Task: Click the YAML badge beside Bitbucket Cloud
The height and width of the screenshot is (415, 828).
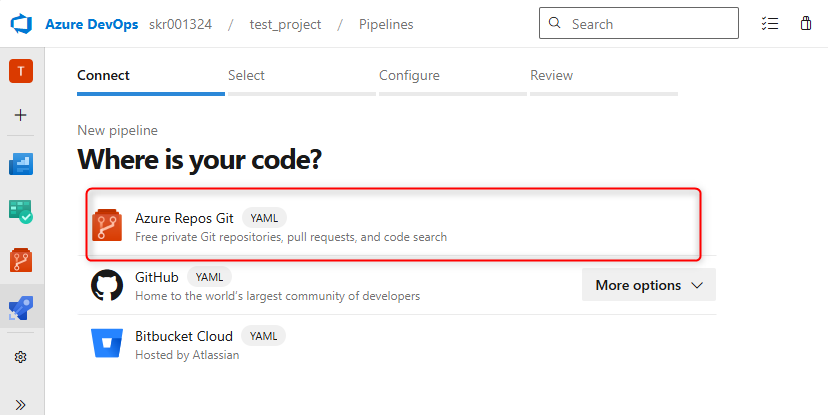Action: (264, 336)
